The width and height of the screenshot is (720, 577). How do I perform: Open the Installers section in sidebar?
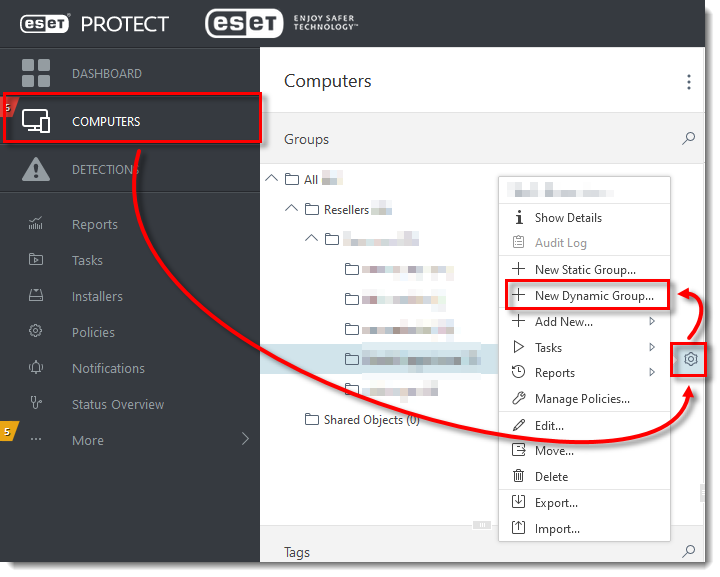click(x=97, y=296)
